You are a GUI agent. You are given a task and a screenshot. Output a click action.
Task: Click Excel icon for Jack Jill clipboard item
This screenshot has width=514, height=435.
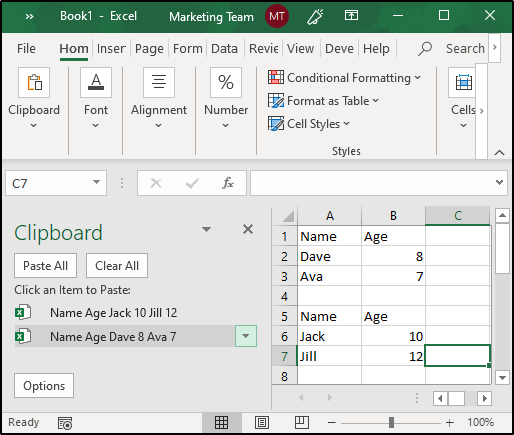click(23, 312)
